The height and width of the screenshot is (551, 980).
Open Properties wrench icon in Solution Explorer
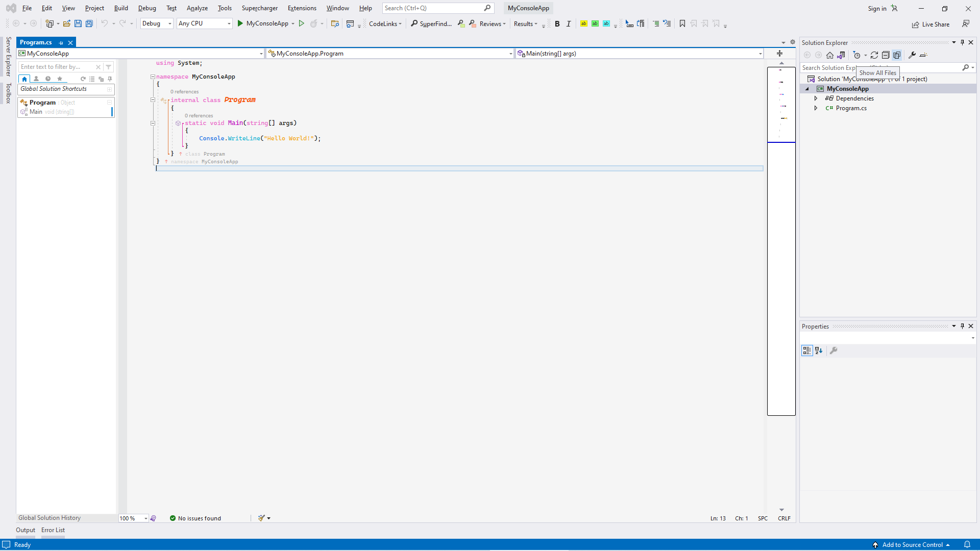coord(912,55)
